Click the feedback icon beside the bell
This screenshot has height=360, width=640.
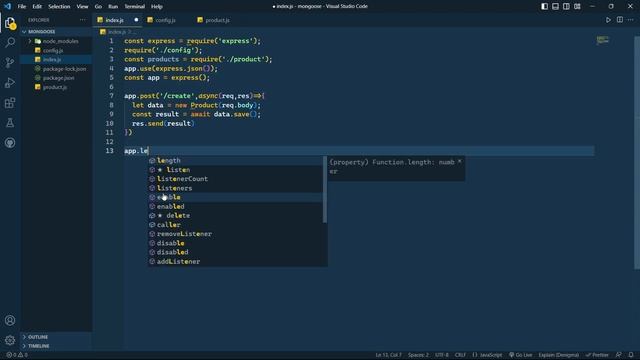click(619, 355)
